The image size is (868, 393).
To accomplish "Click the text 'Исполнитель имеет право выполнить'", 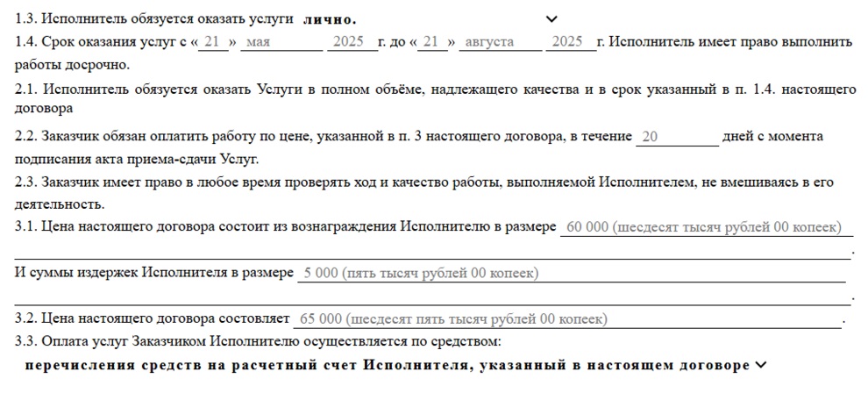I will [x=732, y=42].
